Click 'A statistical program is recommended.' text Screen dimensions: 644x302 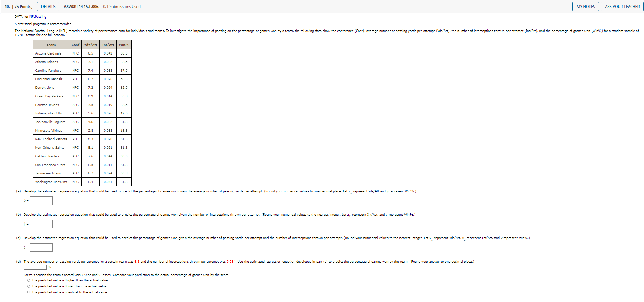(44, 24)
